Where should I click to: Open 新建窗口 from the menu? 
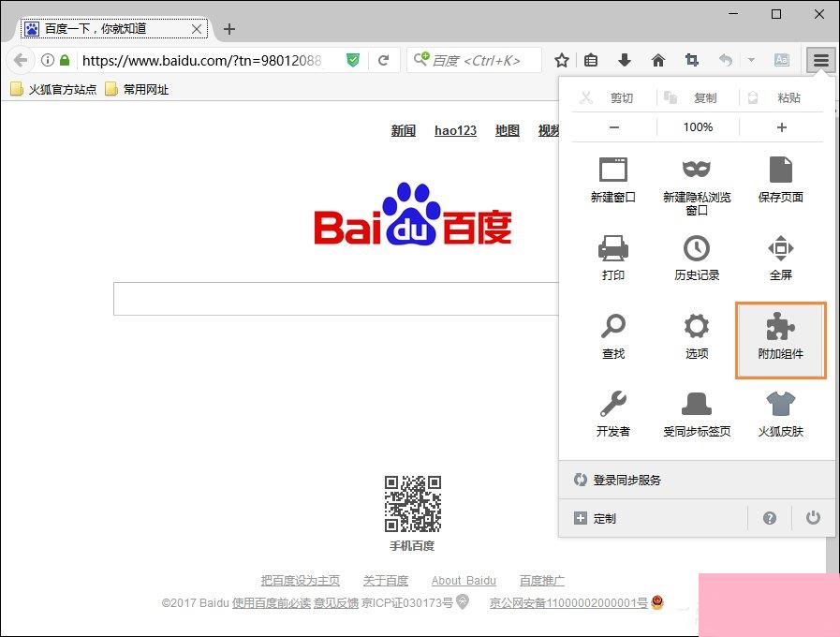tap(612, 181)
